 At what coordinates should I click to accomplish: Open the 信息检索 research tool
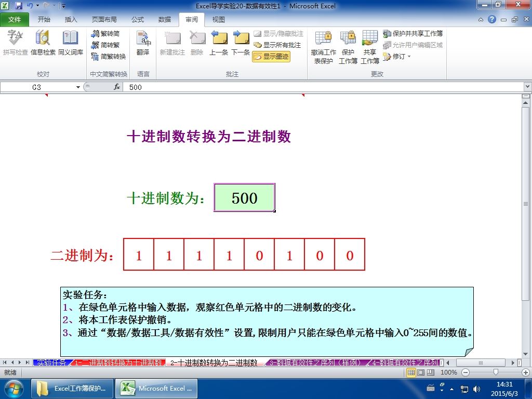tap(43, 43)
